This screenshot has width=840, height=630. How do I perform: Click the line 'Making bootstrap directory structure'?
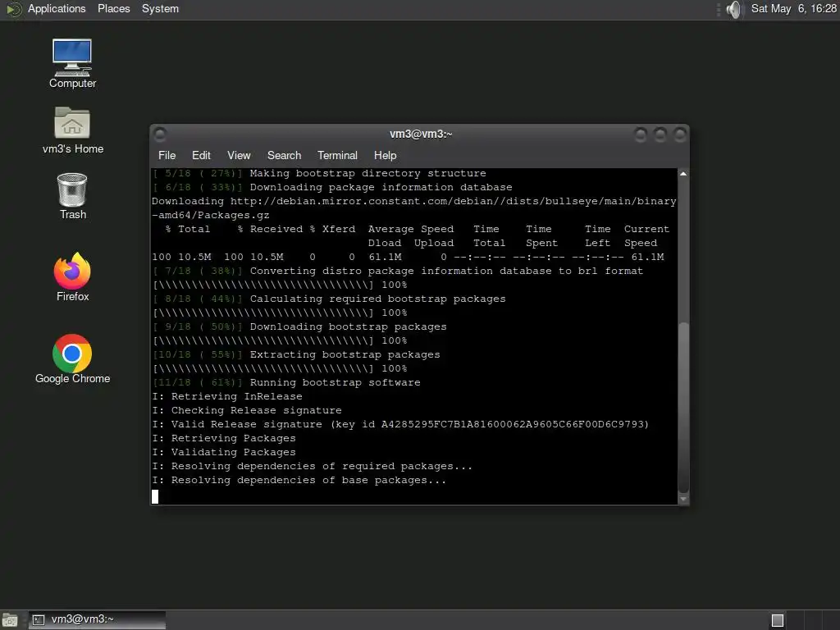point(367,174)
